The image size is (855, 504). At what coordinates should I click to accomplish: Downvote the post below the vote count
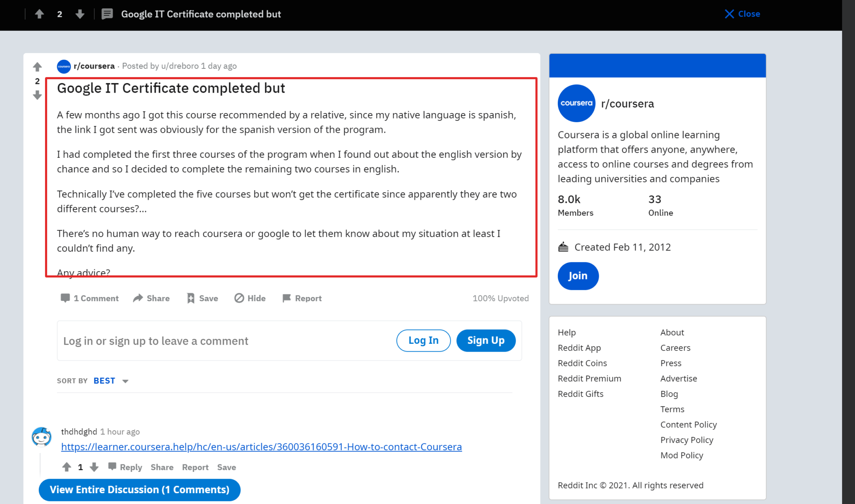pyautogui.click(x=38, y=95)
